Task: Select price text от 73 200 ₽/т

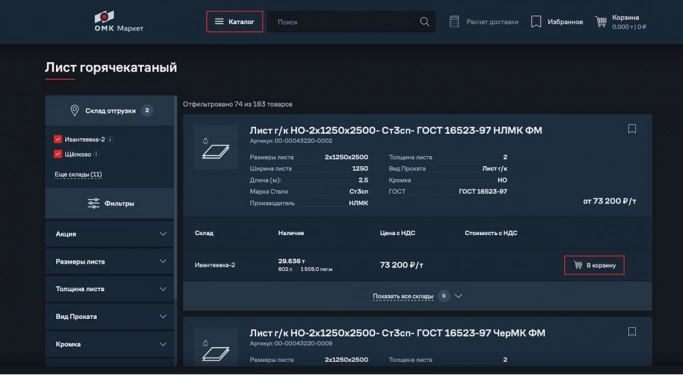Action: click(610, 201)
